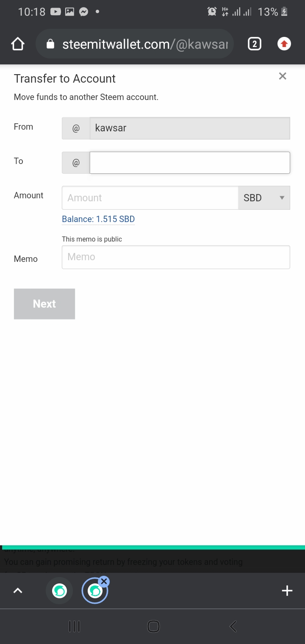Click the Memo input field

[x=176, y=257]
